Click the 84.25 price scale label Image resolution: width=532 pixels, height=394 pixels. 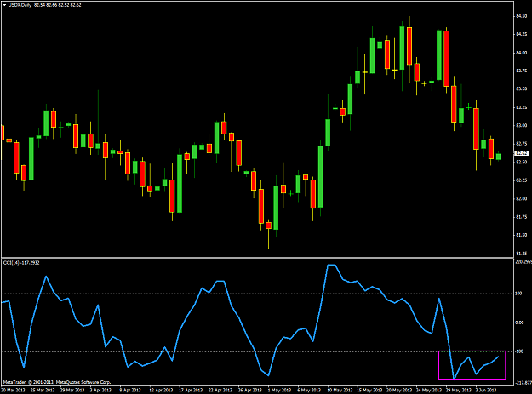(522, 34)
